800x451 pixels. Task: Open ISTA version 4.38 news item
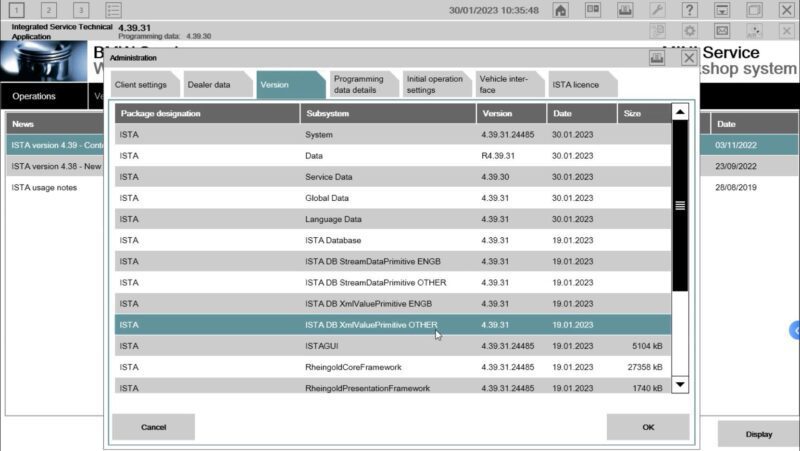(x=55, y=166)
